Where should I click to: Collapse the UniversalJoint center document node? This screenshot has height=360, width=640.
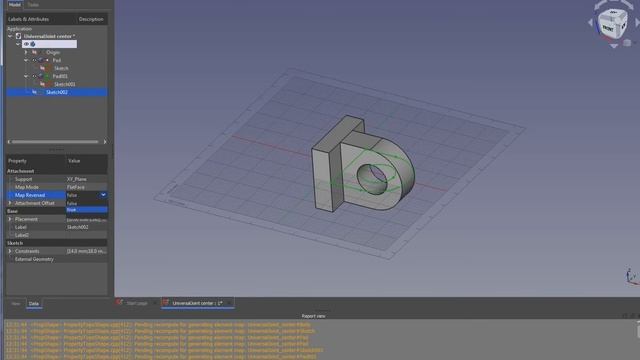[x=10, y=36]
